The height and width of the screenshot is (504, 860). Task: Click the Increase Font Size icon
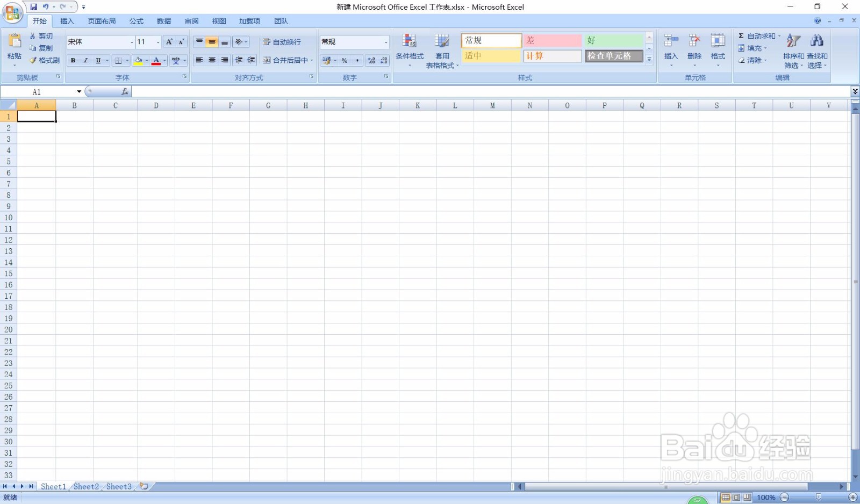168,41
